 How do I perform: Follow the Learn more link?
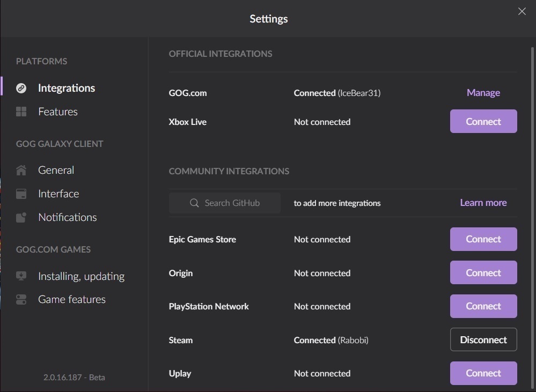483,203
